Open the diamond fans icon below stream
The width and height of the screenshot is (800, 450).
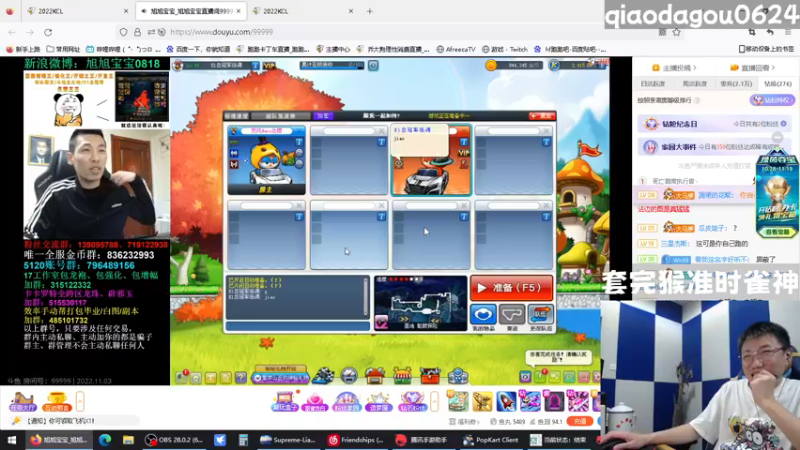(x=412, y=402)
